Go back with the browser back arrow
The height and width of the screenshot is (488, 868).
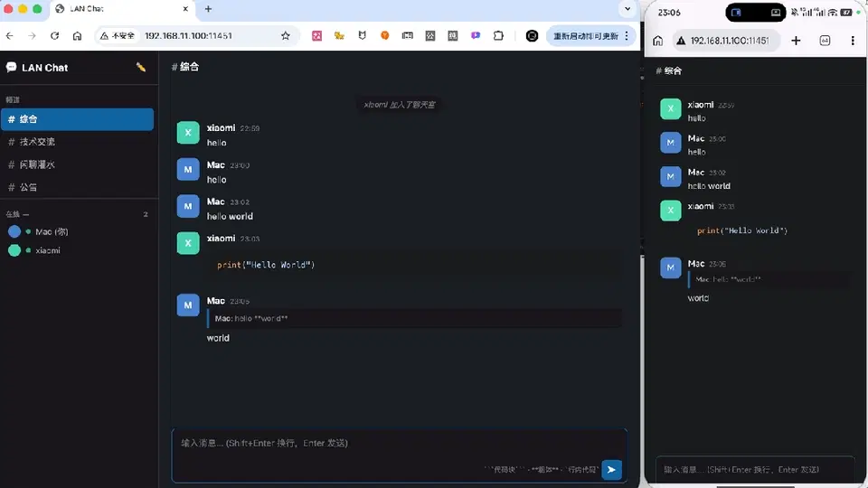point(10,36)
